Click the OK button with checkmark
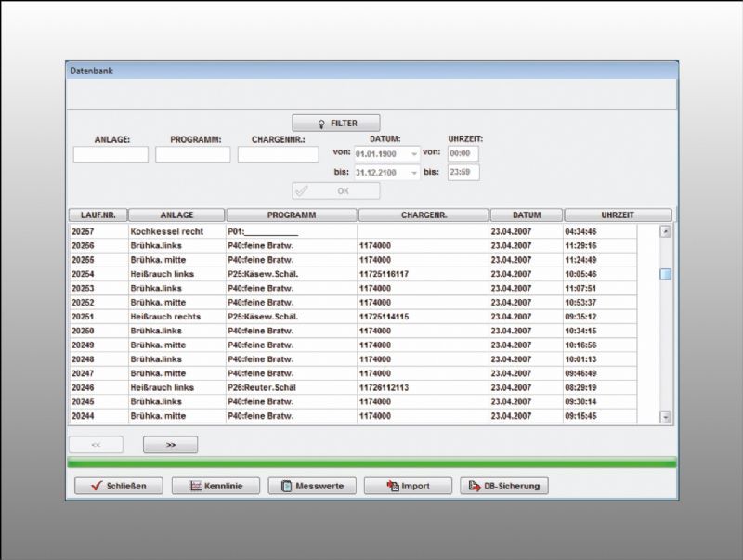Image resolution: width=743 pixels, height=560 pixels. 336,191
